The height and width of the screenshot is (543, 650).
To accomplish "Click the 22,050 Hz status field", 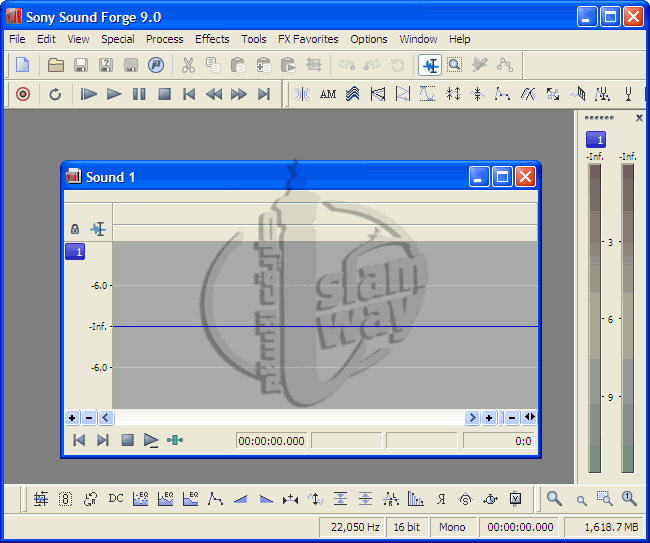I will coord(353,527).
